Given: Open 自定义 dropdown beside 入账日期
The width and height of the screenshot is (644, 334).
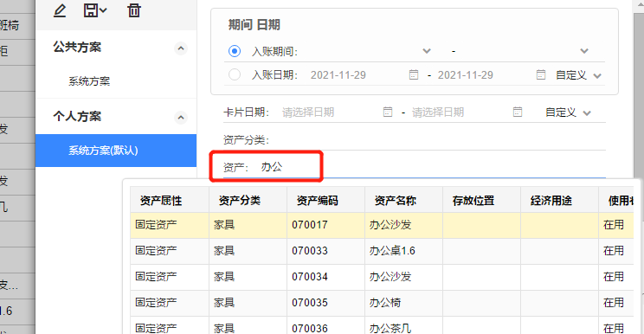Looking at the screenshot, I should point(579,75).
